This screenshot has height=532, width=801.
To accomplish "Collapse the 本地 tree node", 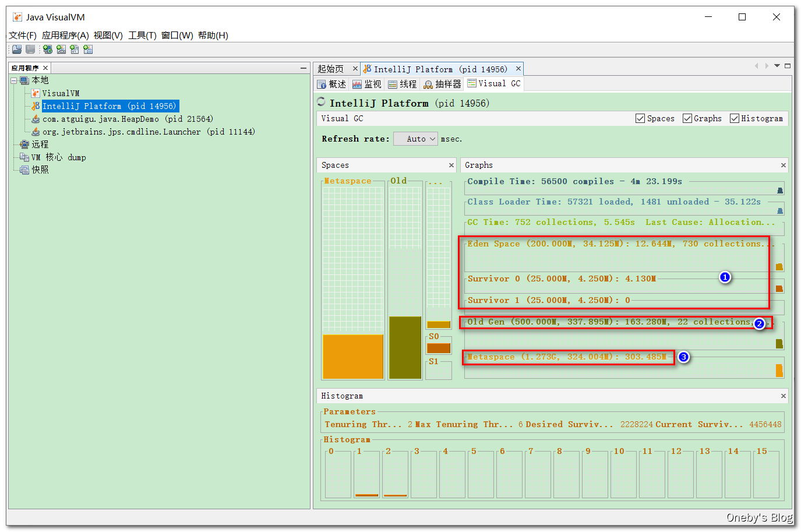I will coord(14,80).
